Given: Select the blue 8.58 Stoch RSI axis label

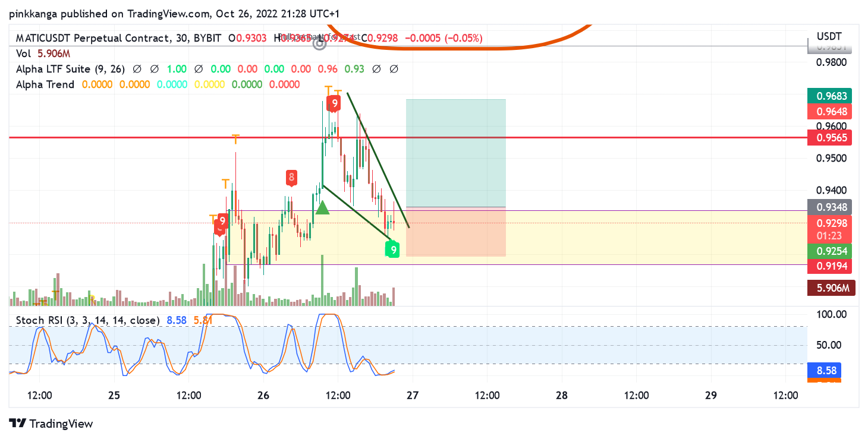Looking at the screenshot, I should [825, 371].
